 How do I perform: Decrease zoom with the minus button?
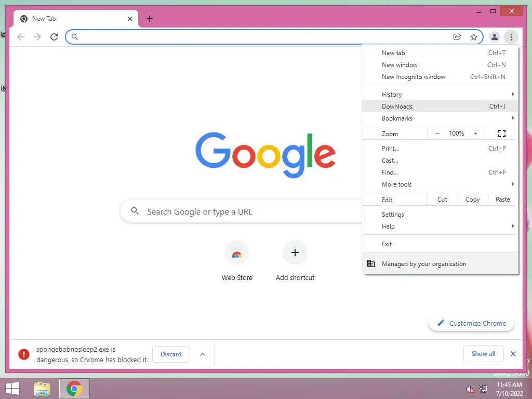pos(437,134)
